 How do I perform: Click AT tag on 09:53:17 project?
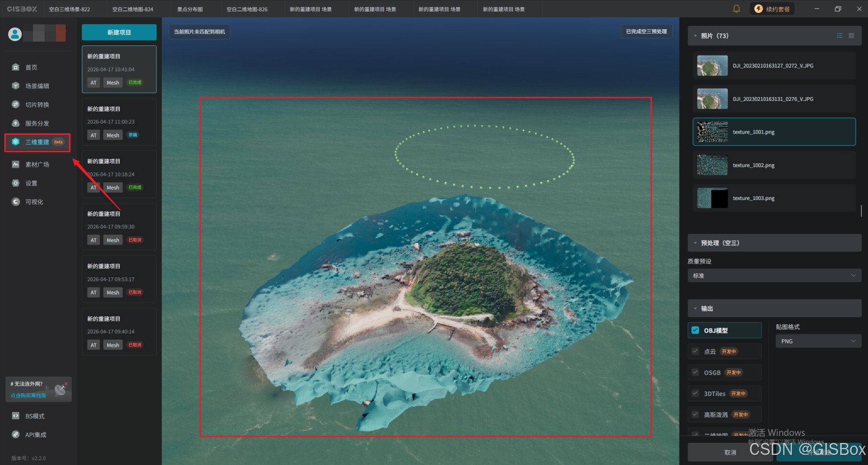coord(93,292)
